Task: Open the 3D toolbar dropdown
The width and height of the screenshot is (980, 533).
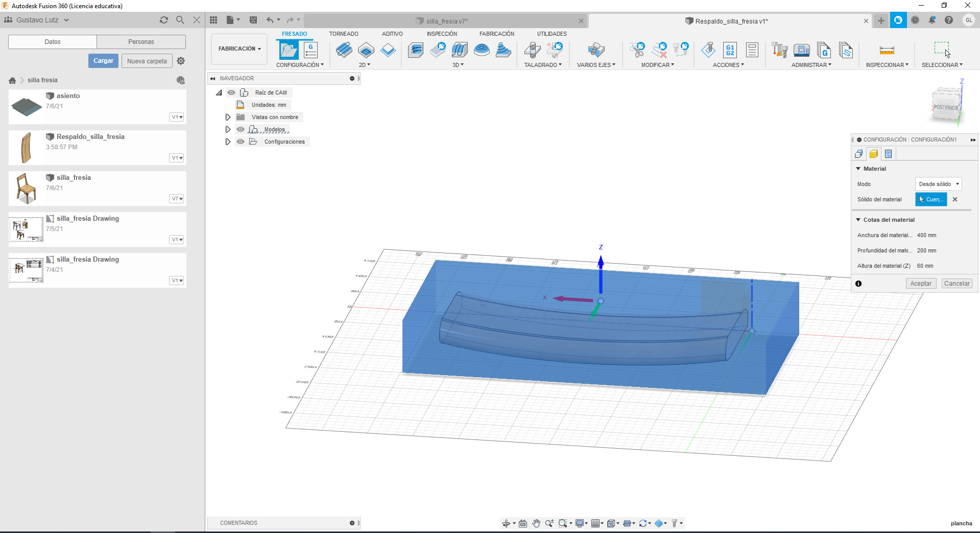Action: [458, 65]
